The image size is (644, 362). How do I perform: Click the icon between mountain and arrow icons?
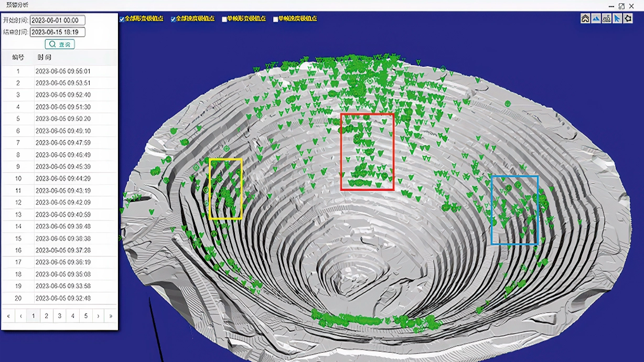[606, 18]
